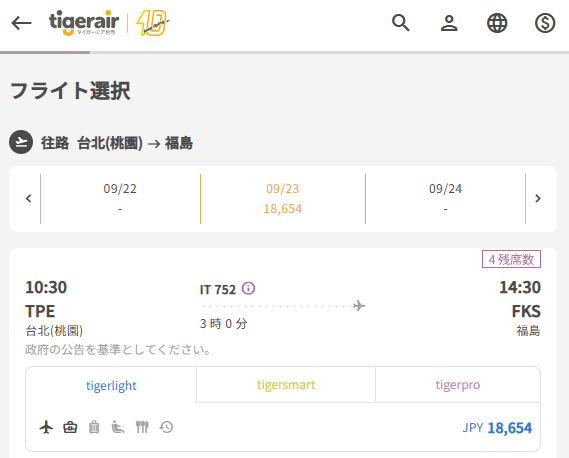Click the フライト選択 page heading
The width and height of the screenshot is (569, 458).
point(70,90)
